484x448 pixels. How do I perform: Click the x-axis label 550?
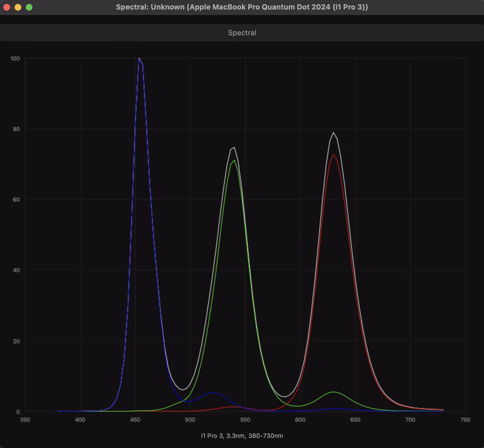(x=245, y=420)
